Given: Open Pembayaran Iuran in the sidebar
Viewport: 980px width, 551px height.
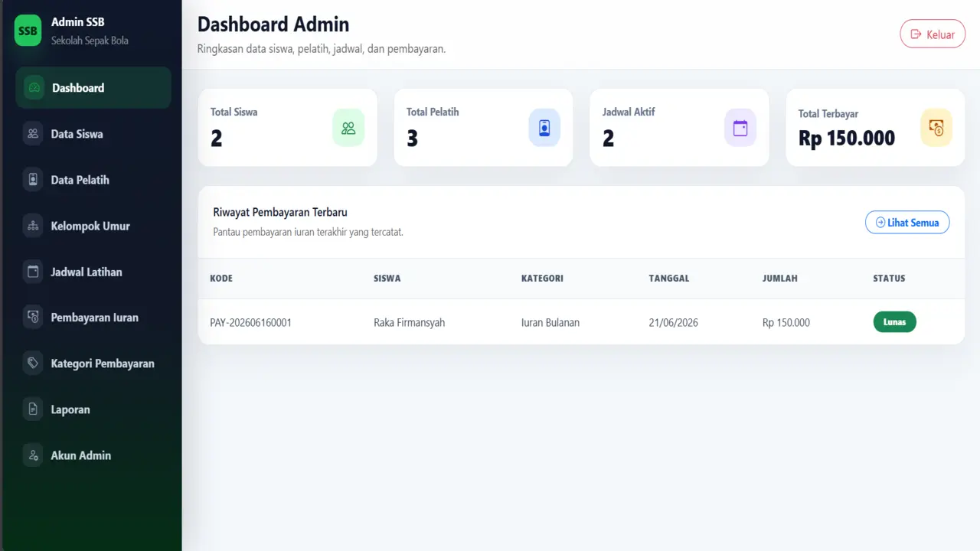Looking at the screenshot, I should pos(93,318).
